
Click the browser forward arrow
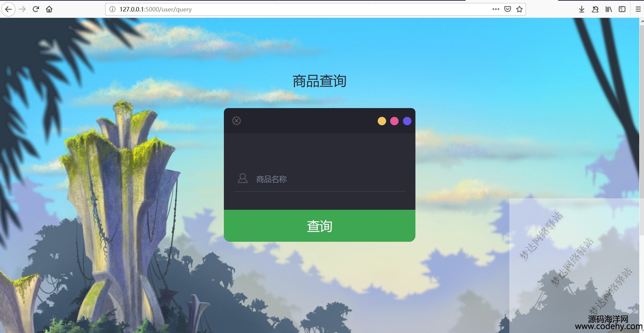[x=23, y=9]
